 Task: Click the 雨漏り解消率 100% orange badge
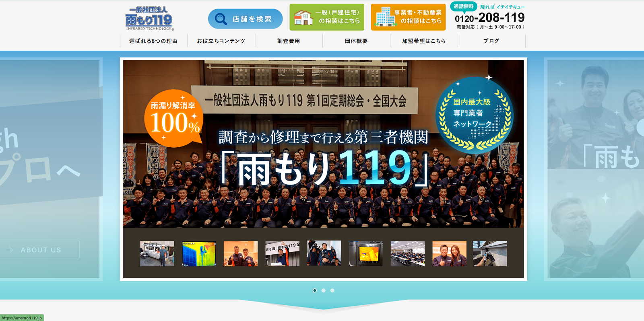[173, 118]
